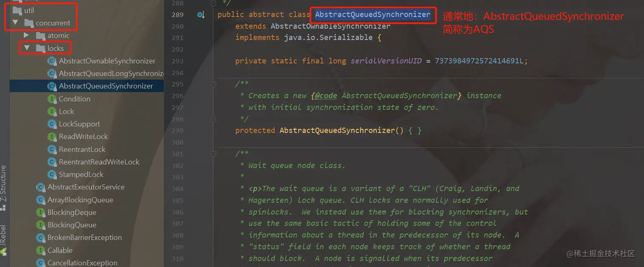644x267 pixels.
Task: Click the BrokenBarrierException class icon
Action: coord(41,238)
